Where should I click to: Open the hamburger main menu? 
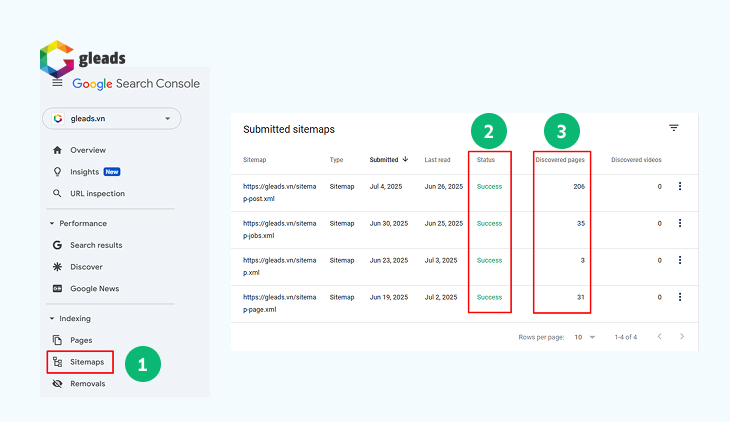(x=57, y=83)
